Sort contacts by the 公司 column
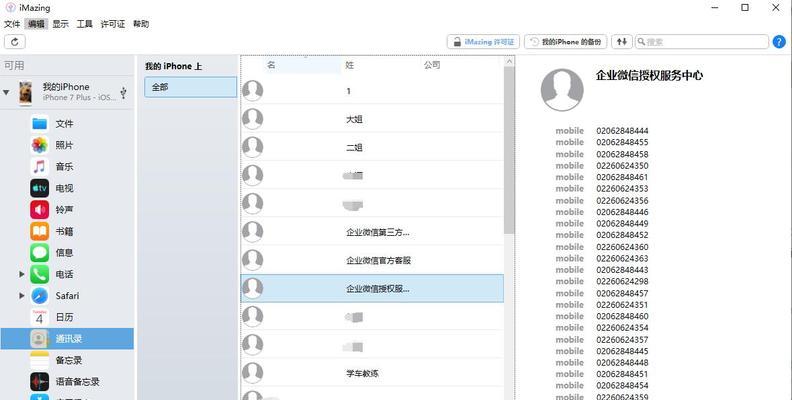792x400 pixels. (x=432, y=65)
